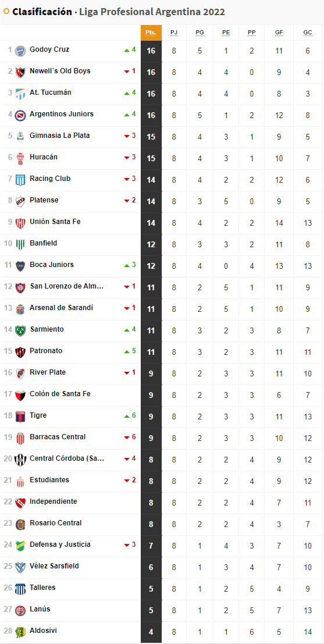Click the Godoy Cruz team crest
The height and width of the screenshot is (644, 324).
click(x=20, y=51)
